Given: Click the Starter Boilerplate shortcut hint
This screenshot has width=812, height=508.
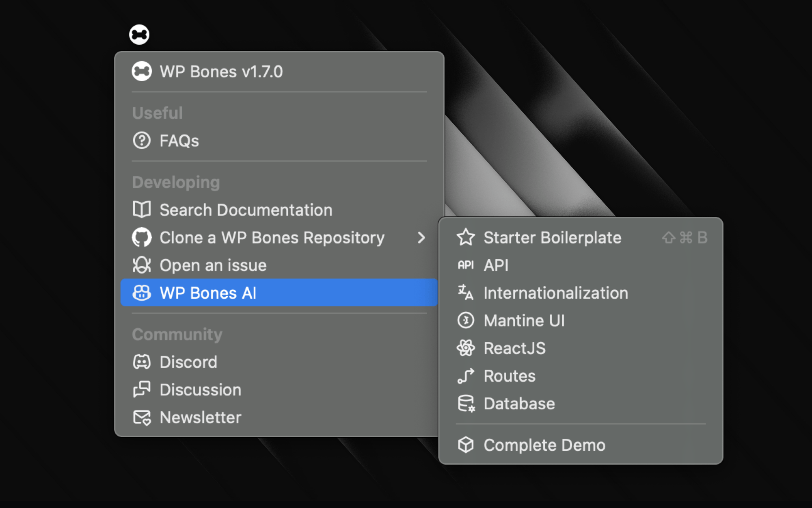Looking at the screenshot, I should (685, 238).
